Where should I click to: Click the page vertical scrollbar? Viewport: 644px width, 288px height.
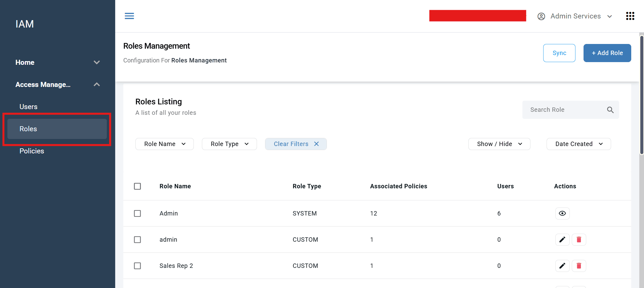642,95
